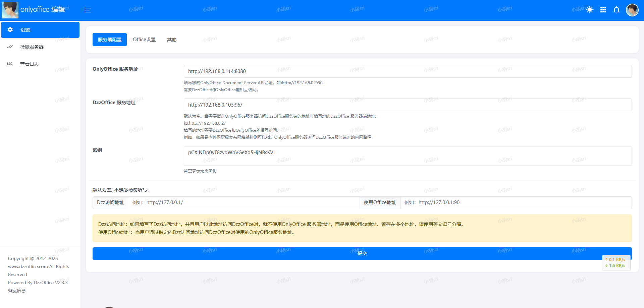Switch to the Office设置 tab
This screenshot has height=308, width=644.
point(144,40)
